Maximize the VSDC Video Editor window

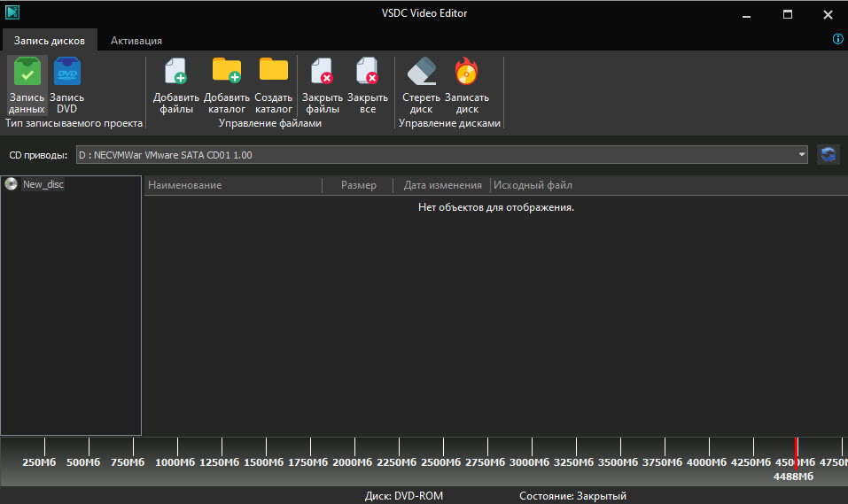point(788,14)
